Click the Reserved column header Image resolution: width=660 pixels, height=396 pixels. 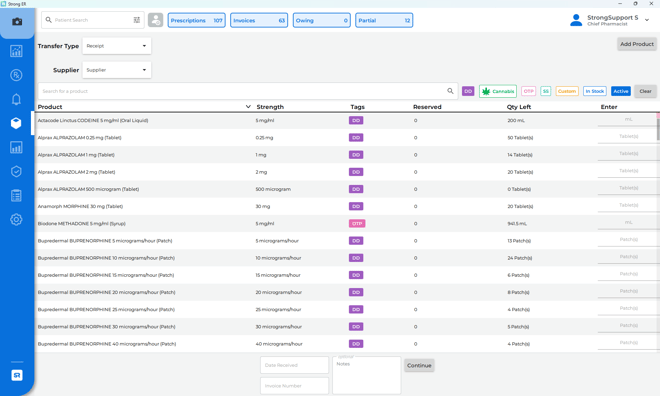pos(427,107)
